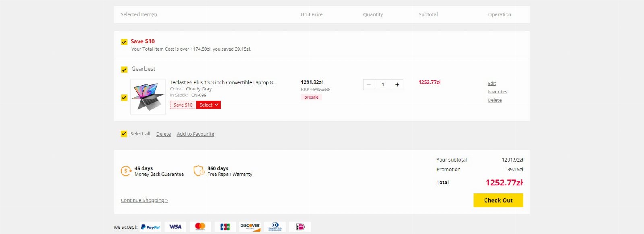This screenshot has width=644, height=234.
Task: Click the Mastercard payment icon
Action: pos(200,227)
